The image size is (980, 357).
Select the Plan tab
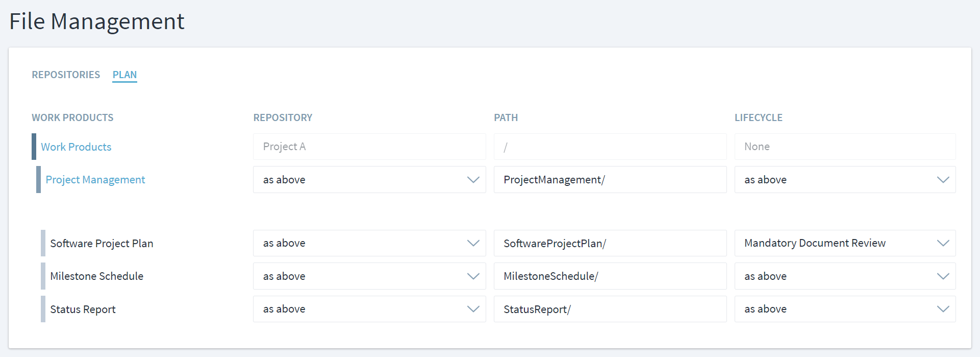coord(124,75)
